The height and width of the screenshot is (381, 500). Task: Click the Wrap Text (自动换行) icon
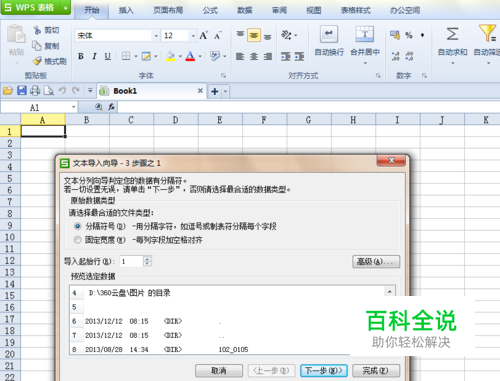coord(329,34)
